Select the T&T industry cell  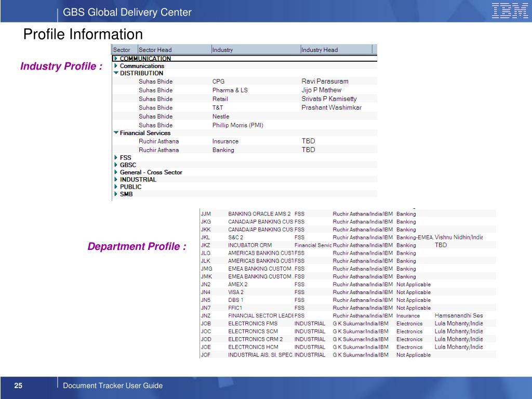point(218,108)
